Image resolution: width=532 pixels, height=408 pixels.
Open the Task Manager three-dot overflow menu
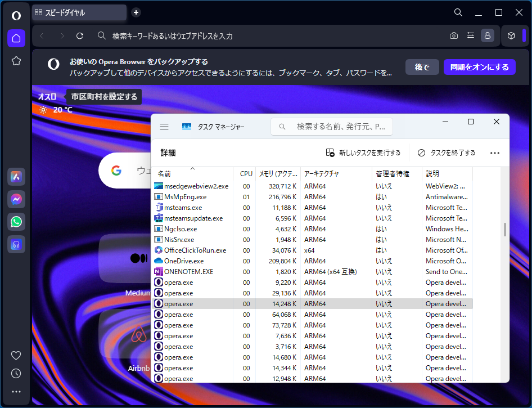[x=494, y=153]
